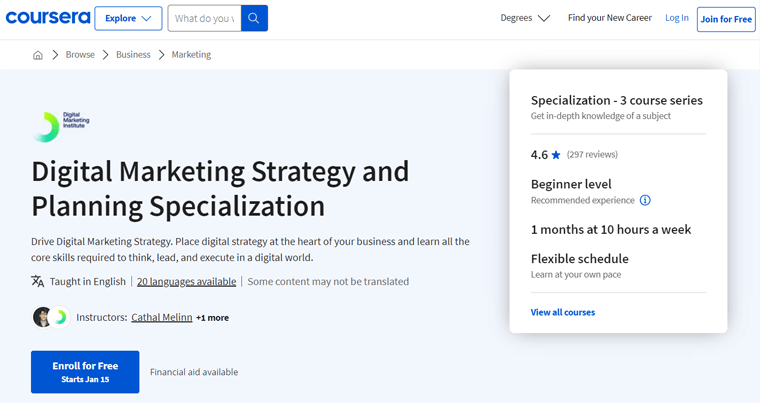760x403 pixels.
Task: Click the 'Beginner level' text
Action: click(x=571, y=184)
